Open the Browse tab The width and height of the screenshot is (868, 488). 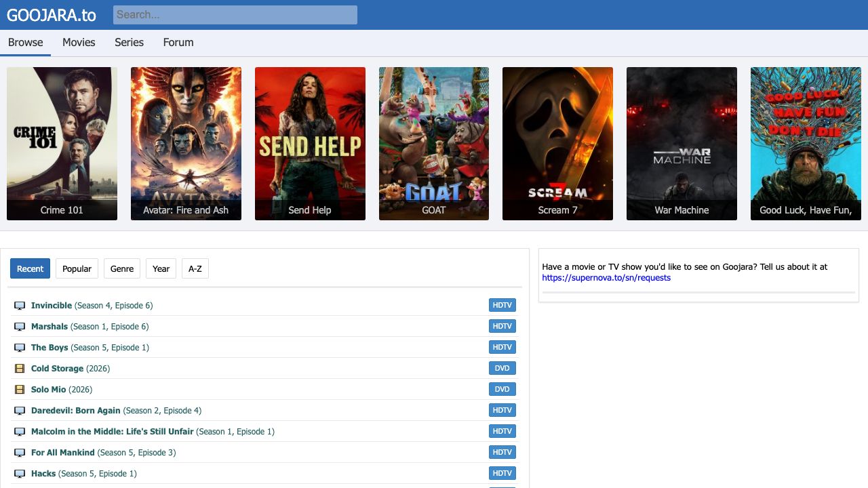pos(26,42)
